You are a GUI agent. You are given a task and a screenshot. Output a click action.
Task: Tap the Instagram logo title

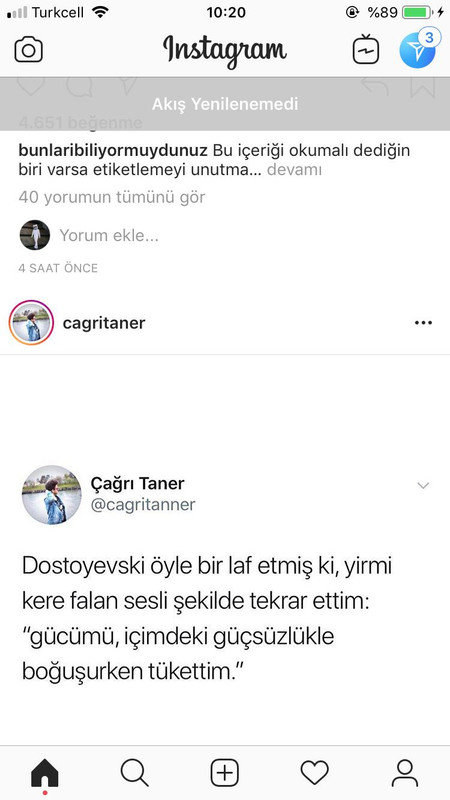point(225,50)
